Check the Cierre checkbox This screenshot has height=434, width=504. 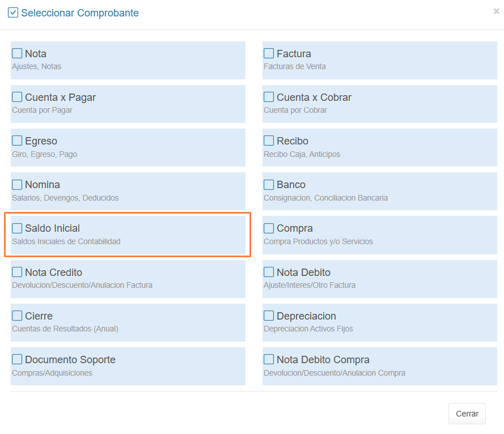pos(17,316)
